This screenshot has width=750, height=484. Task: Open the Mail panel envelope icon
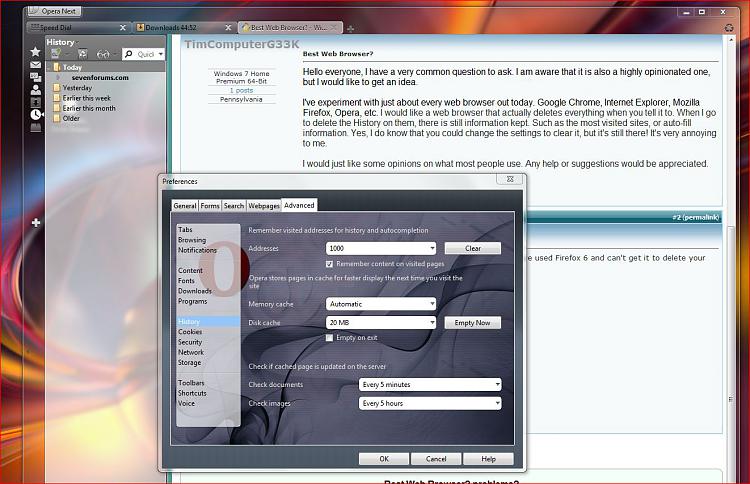[35, 65]
